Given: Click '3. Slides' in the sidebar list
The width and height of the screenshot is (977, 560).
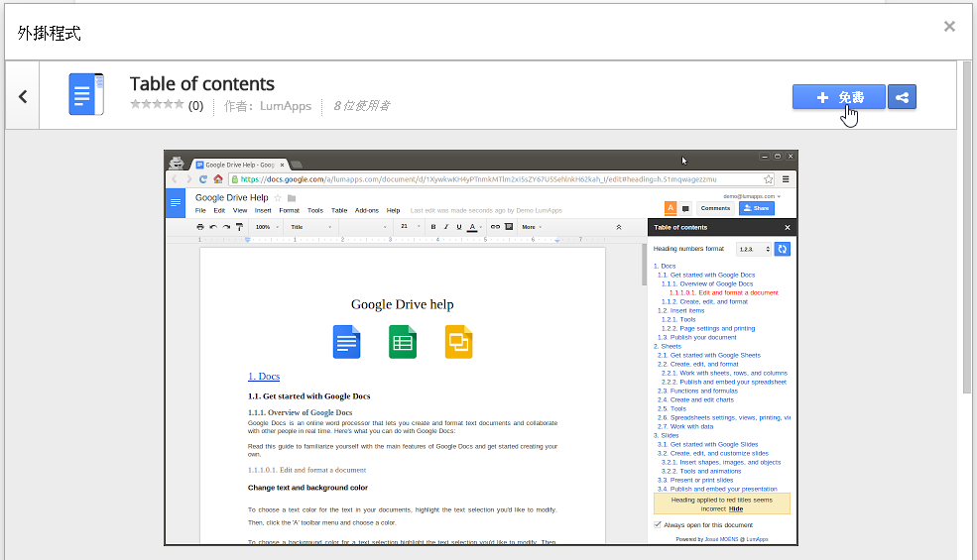Looking at the screenshot, I should [667, 435].
